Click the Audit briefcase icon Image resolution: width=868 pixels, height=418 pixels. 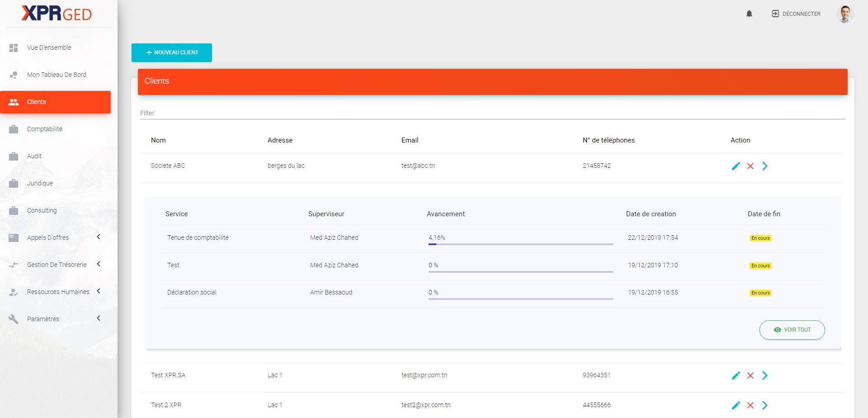[x=14, y=156]
